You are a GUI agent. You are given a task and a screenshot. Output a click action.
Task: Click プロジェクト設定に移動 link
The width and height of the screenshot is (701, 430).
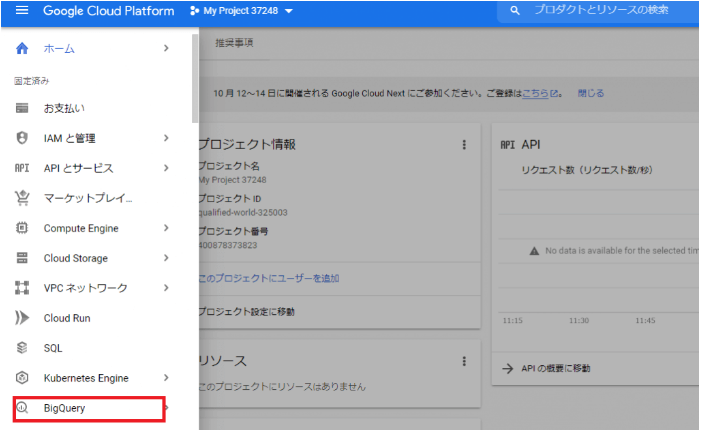247,312
